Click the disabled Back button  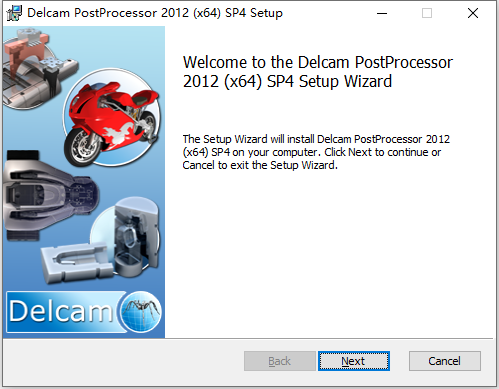[x=280, y=361]
